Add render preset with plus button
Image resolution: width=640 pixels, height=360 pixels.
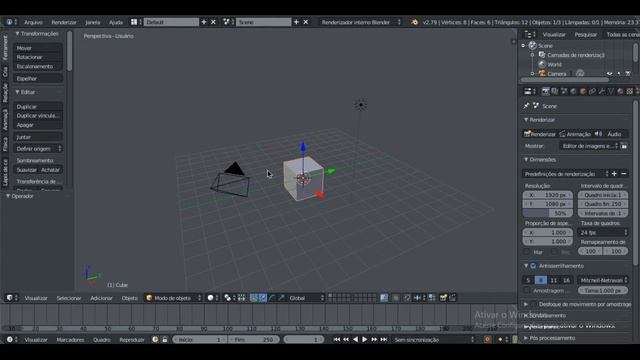pyautogui.click(x=614, y=174)
